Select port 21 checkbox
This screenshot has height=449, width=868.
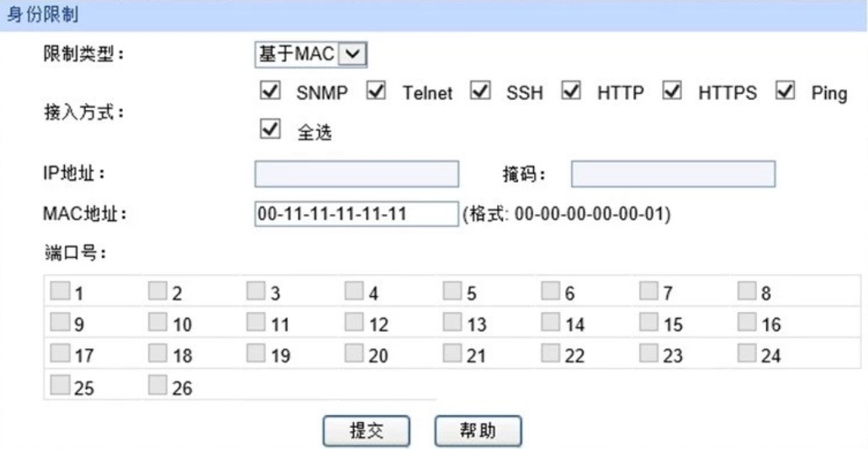451,351
